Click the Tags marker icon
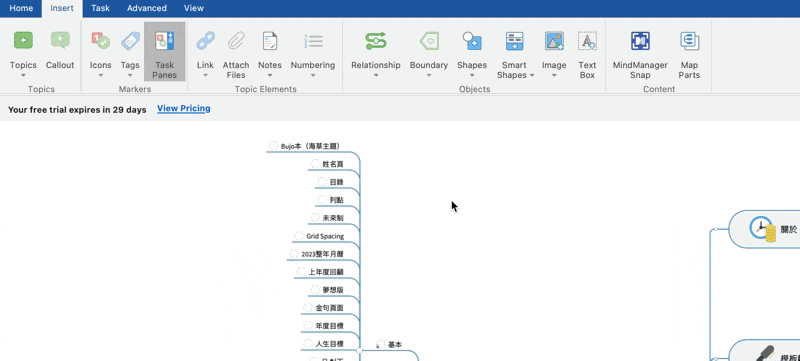 (x=130, y=41)
